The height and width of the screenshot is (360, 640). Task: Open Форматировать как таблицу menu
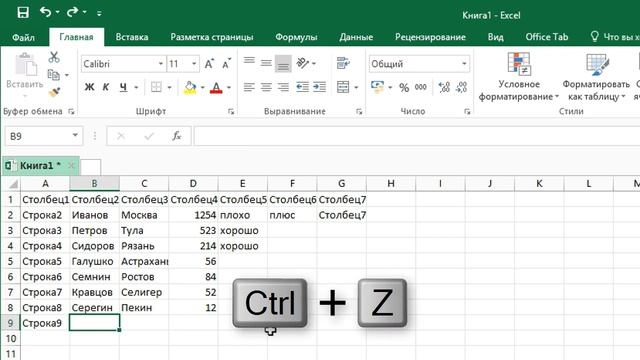596,77
